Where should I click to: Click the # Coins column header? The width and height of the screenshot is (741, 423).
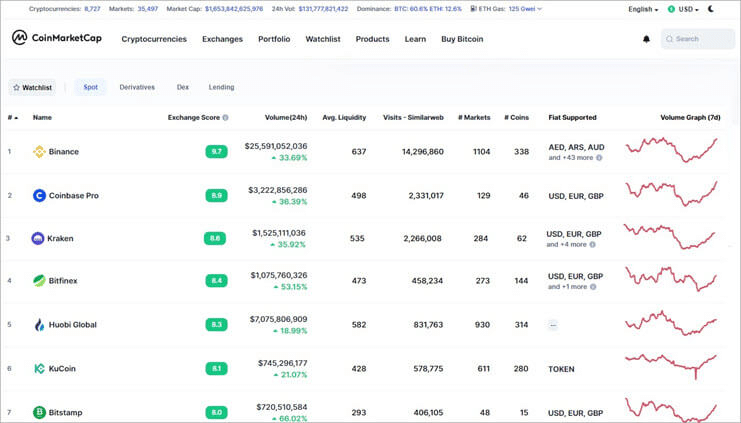(517, 118)
